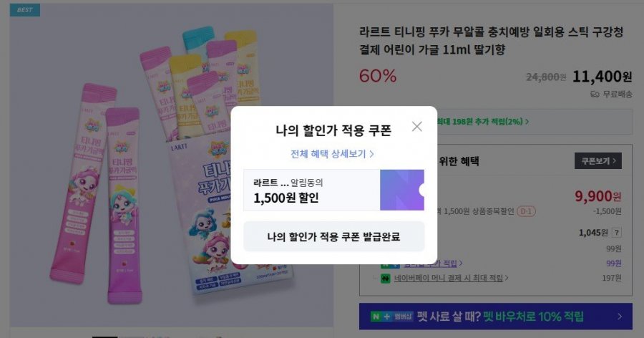
Task: Click the product title 라르트 티니핑 푸카
Action: [x=491, y=40]
